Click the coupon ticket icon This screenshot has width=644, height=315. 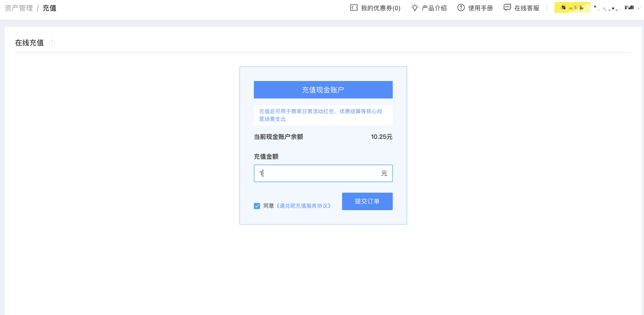tap(354, 8)
